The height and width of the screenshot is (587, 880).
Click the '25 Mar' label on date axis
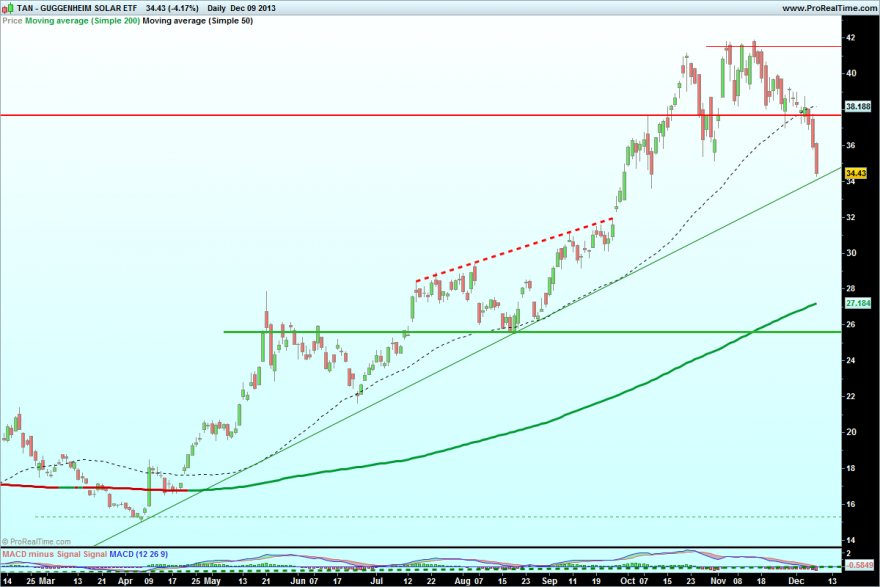40,581
